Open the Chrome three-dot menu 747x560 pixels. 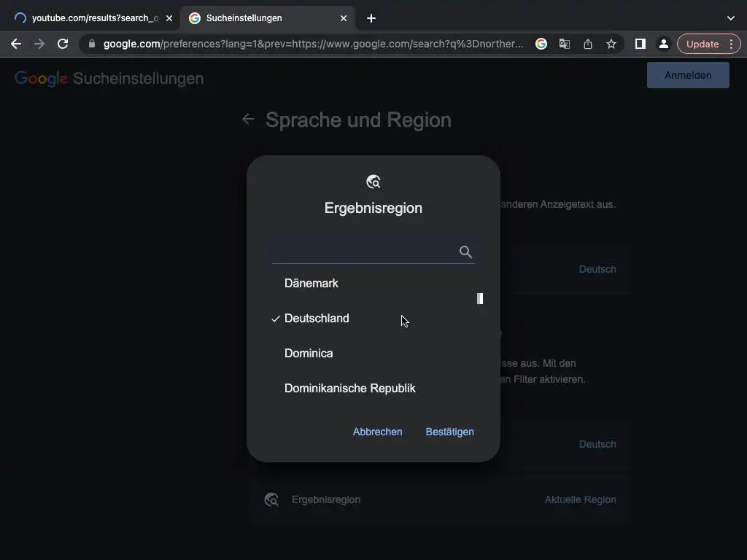(731, 44)
